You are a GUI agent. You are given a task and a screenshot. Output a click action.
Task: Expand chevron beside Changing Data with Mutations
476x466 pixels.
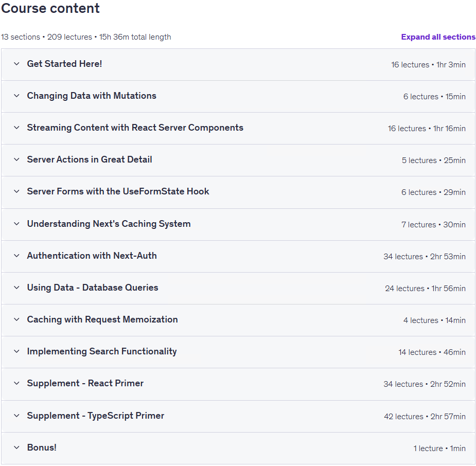click(x=16, y=96)
